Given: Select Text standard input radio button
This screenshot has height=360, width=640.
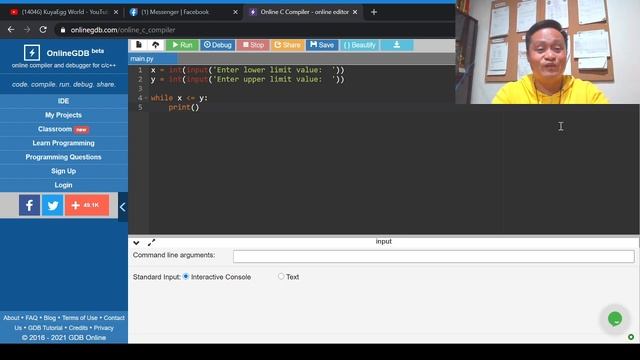Looking at the screenshot, I should [281, 276].
